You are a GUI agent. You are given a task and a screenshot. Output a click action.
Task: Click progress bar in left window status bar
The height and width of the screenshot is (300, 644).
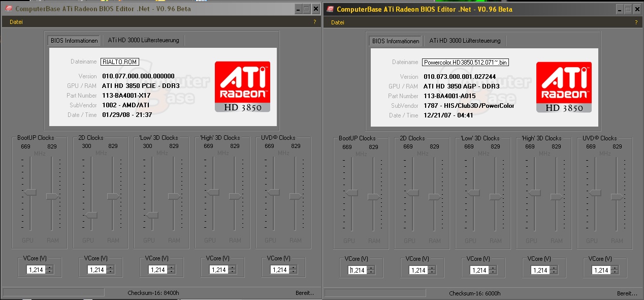54,292
